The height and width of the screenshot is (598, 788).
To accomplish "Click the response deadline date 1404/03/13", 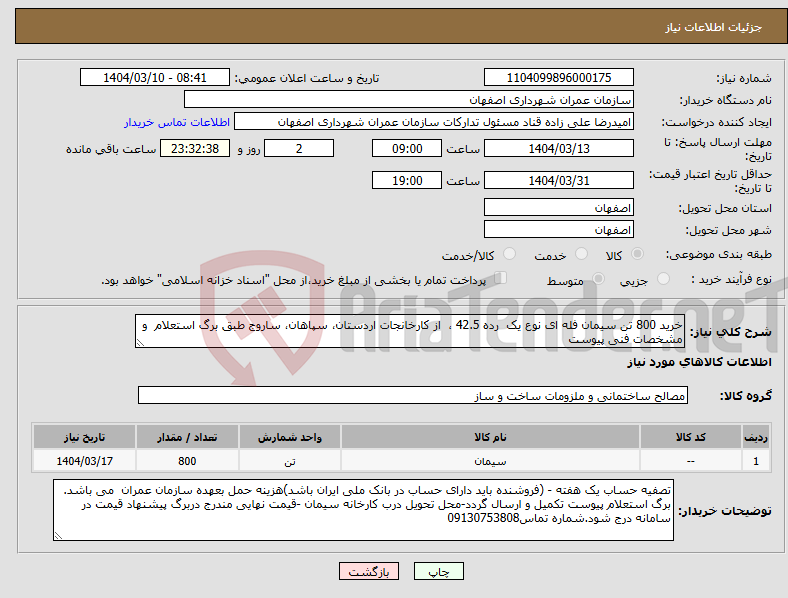I will coord(559,148).
